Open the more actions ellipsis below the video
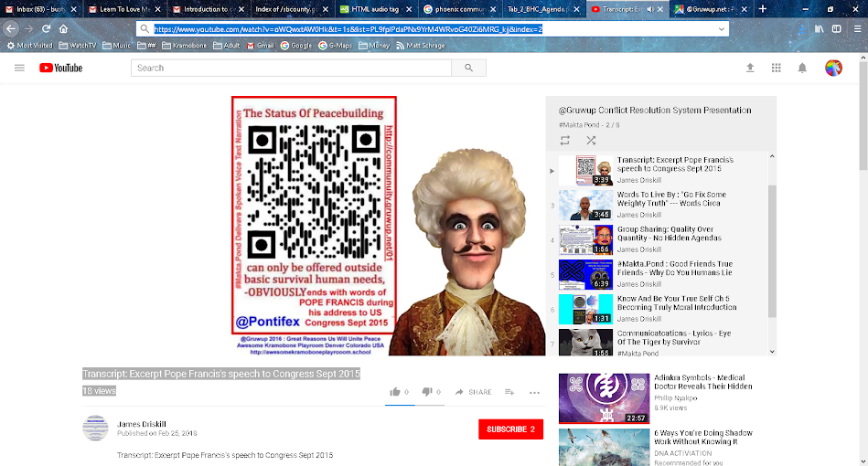Viewport: 868px width, 466px height. click(534, 393)
